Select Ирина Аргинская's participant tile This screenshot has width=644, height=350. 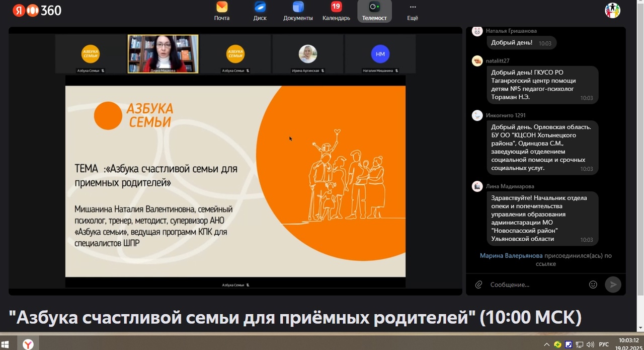(x=308, y=54)
